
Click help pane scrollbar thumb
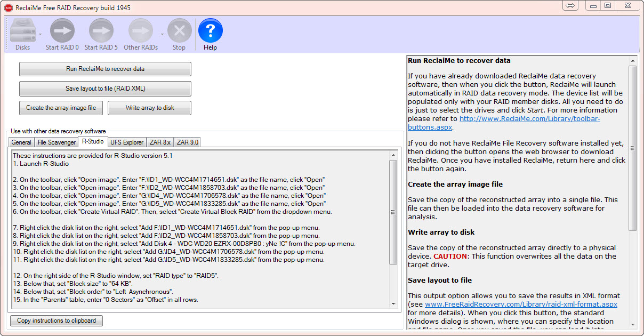(x=633, y=148)
